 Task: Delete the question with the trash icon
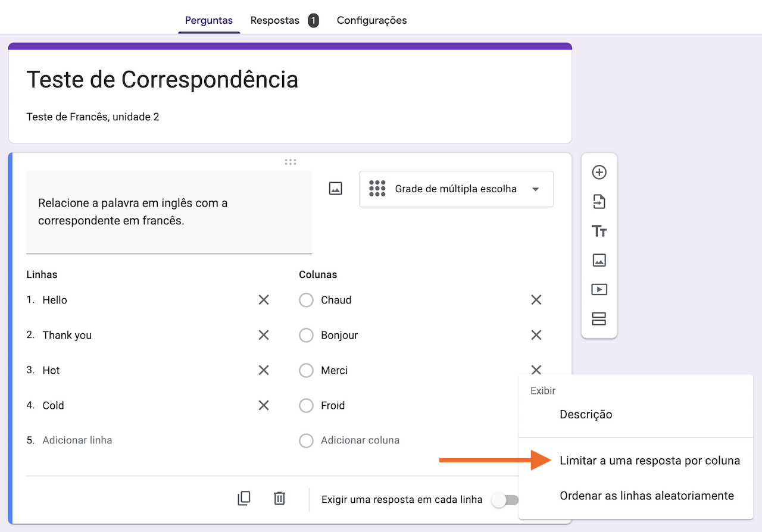point(279,499)
